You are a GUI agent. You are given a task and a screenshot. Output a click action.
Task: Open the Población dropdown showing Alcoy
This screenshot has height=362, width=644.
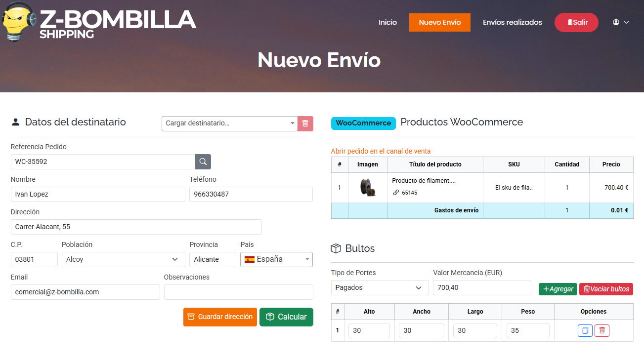[123, 259]
